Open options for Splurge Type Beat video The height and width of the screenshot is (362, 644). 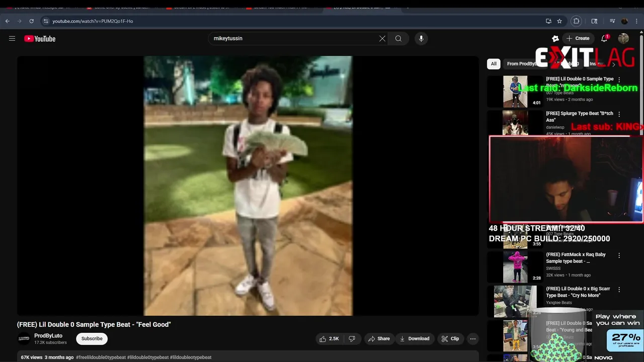click(619, 114)
